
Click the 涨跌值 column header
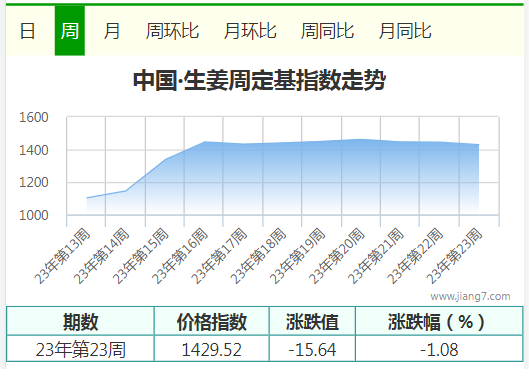point(312,322)
